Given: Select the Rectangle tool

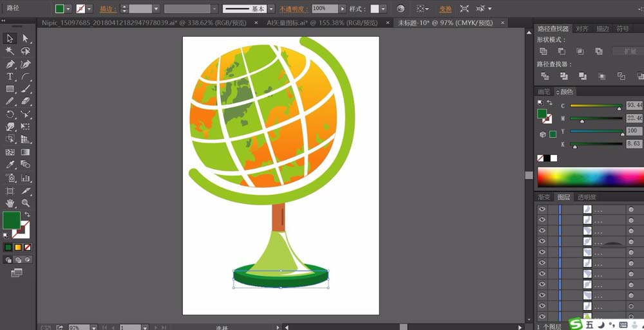Looking at the screenshot, I should click(10, 89).
